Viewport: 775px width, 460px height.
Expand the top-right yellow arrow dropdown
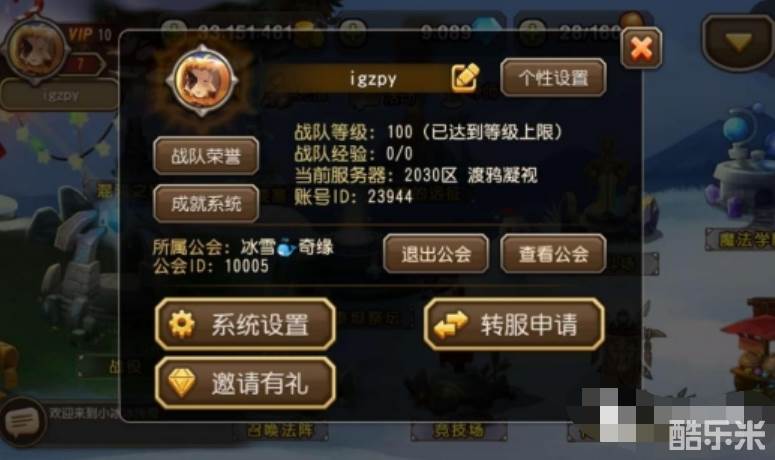(738, 43)
